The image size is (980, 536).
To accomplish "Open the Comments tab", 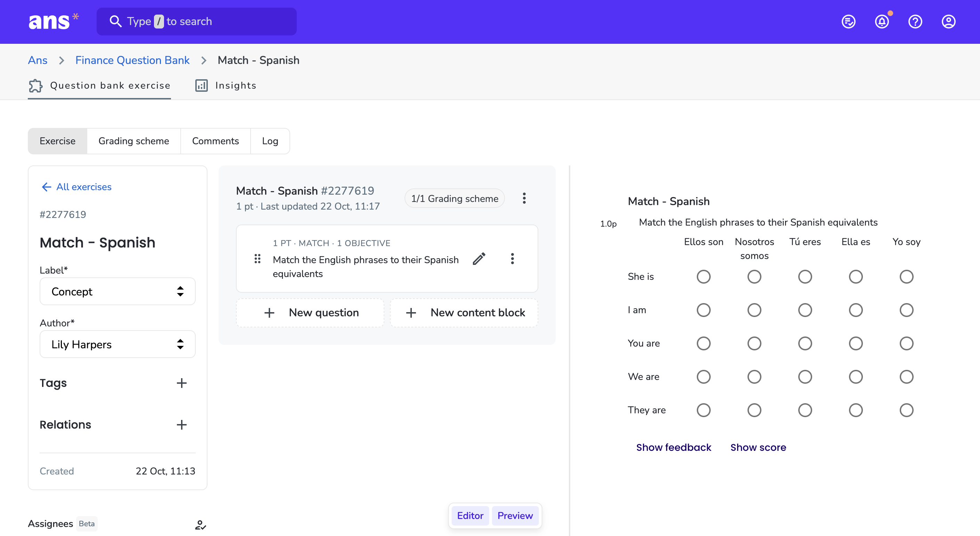I will click(x=215, y=141).
